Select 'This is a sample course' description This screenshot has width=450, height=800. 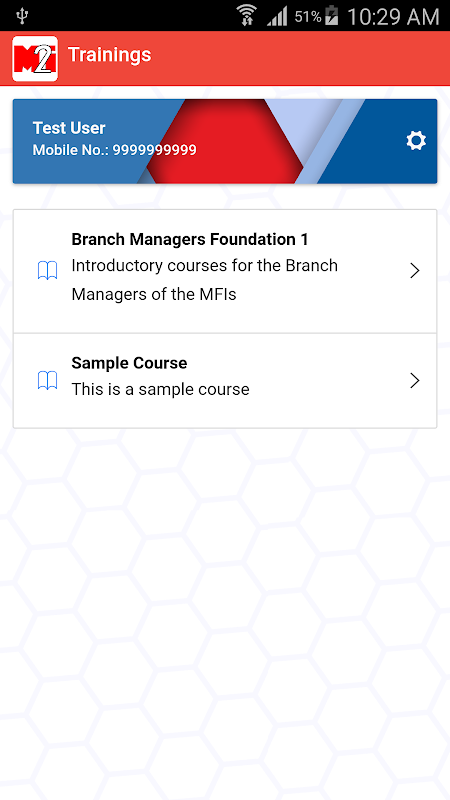click(x=160, y=389)
